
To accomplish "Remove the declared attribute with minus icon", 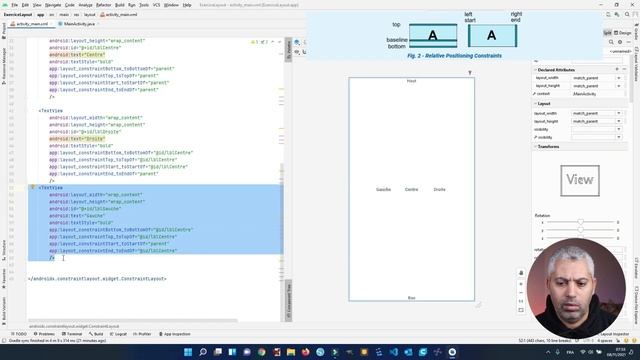I will [624, 69].
